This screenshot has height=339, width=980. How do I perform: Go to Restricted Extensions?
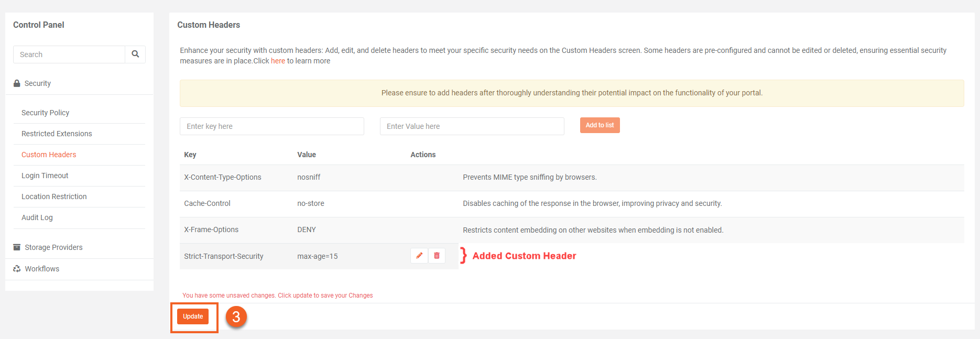[57, 134]
